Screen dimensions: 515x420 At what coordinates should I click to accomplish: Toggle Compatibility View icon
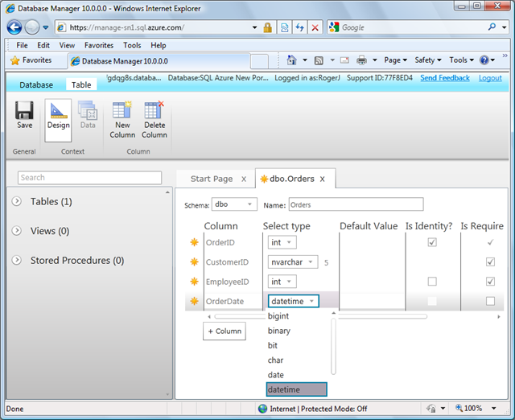[284, 27]
